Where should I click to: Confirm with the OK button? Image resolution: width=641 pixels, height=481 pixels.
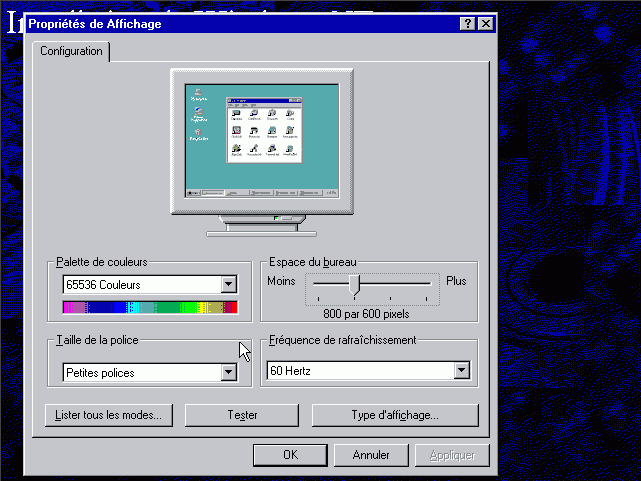[290, 455]
